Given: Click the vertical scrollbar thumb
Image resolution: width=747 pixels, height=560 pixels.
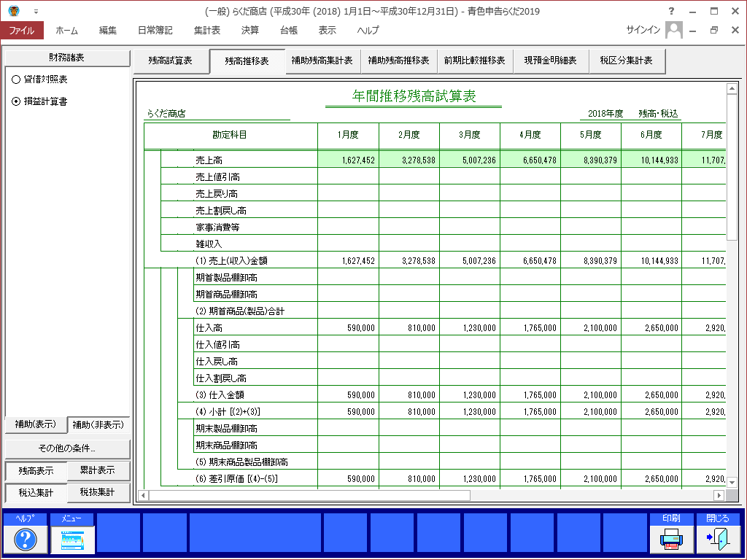Looking at the screenshot, I should coord(732,167).
